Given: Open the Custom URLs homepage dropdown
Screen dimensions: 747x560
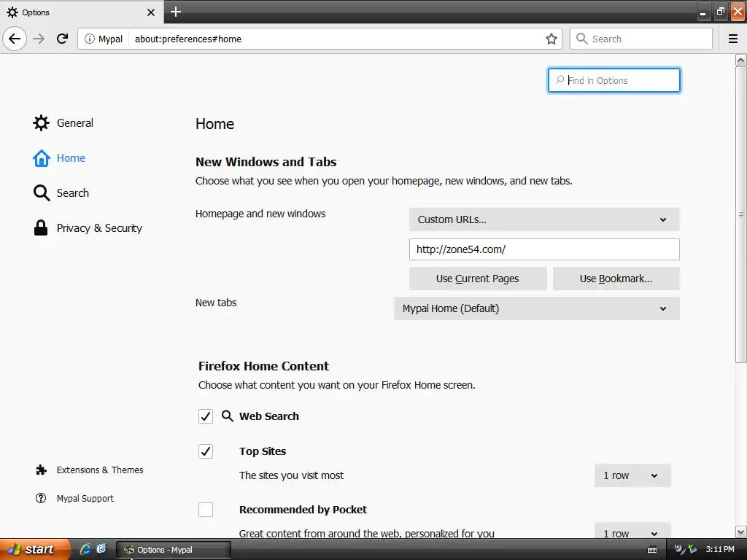Looking at the screenshot, I should pyautogui.click(x=544, y=219).
